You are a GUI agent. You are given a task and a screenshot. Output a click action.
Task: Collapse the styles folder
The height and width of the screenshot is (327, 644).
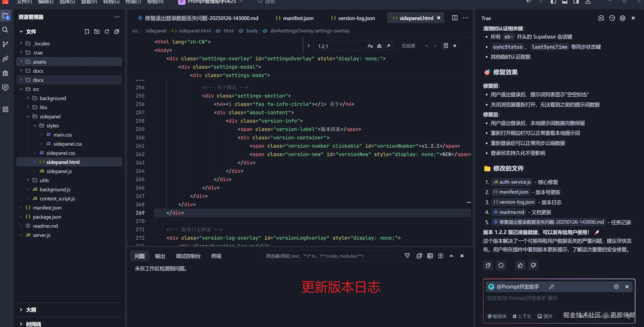pyautogui.click(x=53, y=126)
